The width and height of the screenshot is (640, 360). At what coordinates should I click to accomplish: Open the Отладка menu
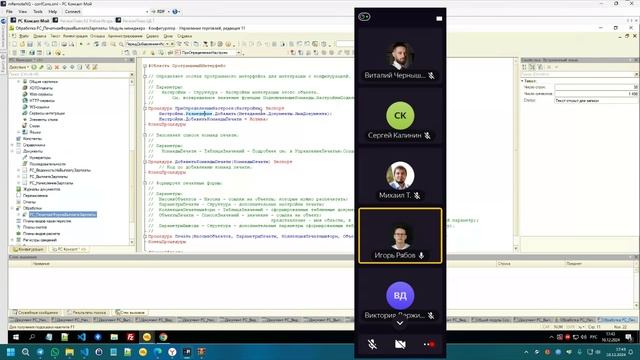(97, 36)
